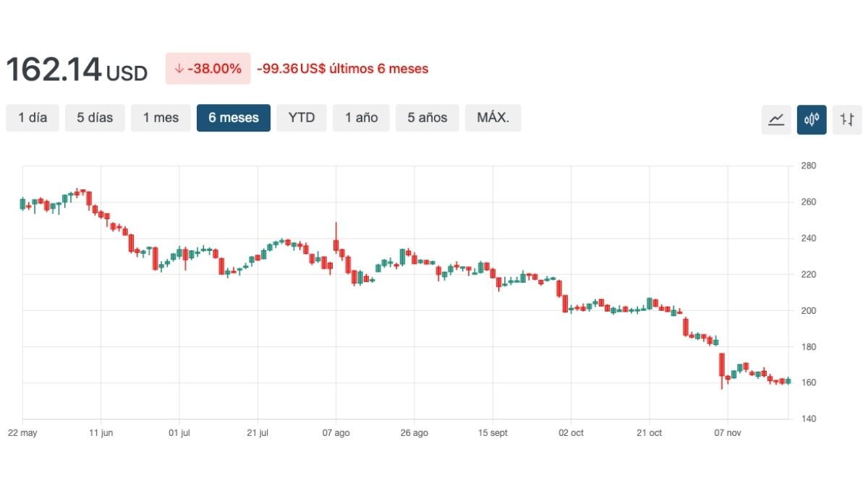Click the -38.00% change badge
868x488 pixels.
(208, 69)
